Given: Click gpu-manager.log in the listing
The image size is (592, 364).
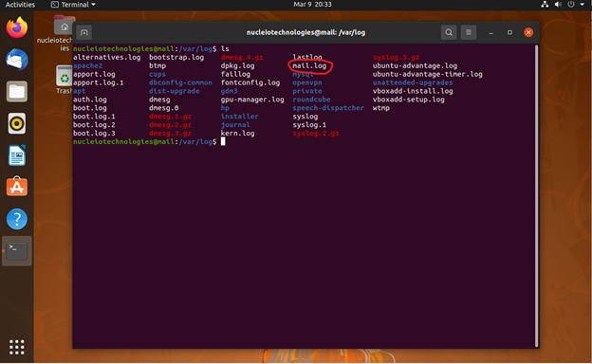Looking at the screenshot, I should click(x=252, y=100).
